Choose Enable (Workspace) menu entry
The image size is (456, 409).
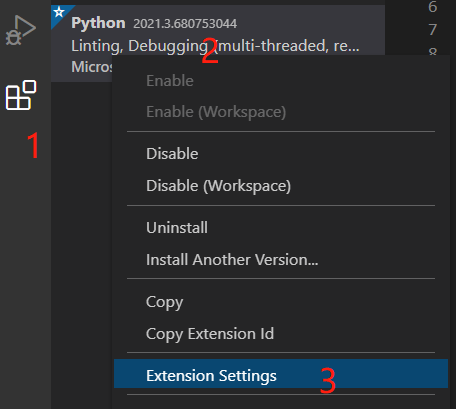(216, 112)
